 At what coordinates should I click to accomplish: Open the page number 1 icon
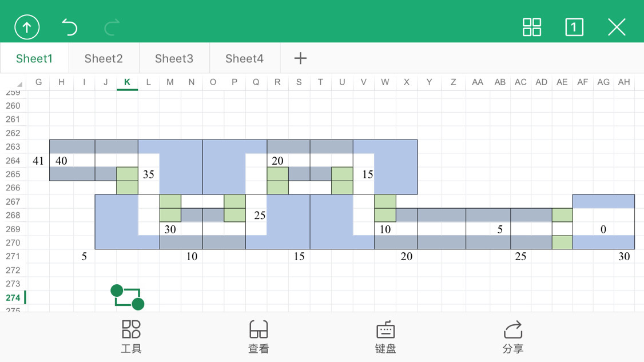tap(574, 27)
